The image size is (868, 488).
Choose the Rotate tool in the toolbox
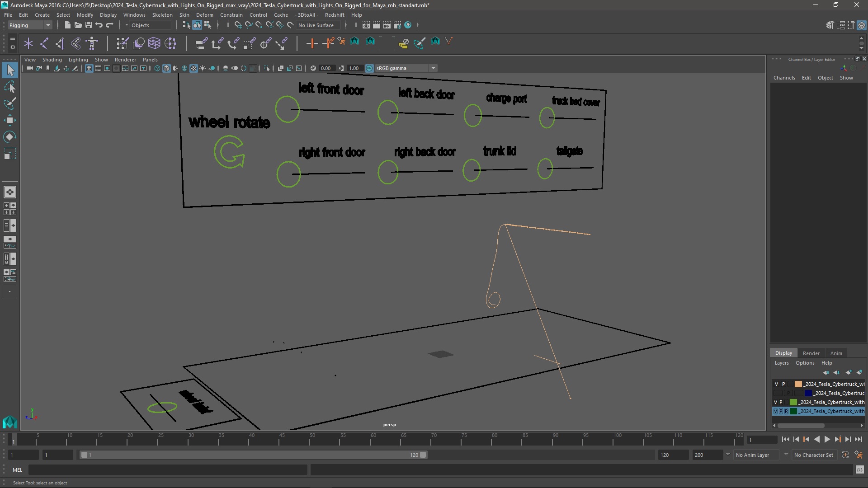point(10,137)
